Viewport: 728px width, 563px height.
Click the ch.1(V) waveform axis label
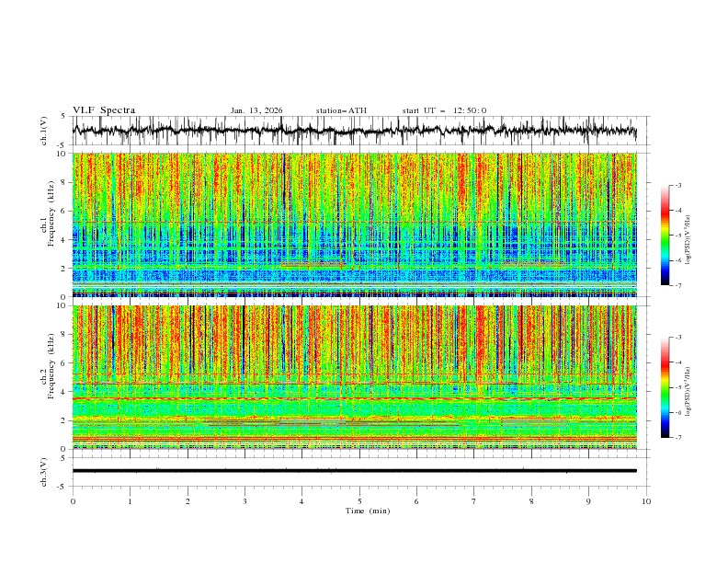[44, 131]
